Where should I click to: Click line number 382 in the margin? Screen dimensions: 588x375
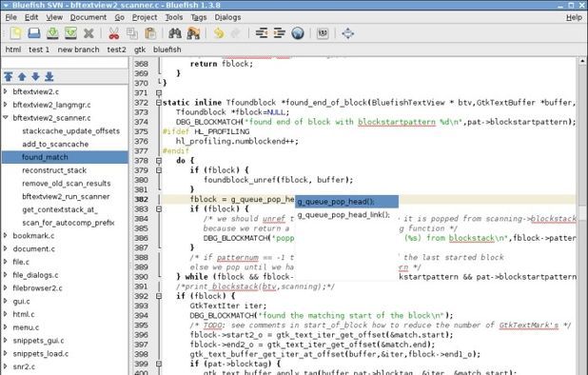coord(142,199)
